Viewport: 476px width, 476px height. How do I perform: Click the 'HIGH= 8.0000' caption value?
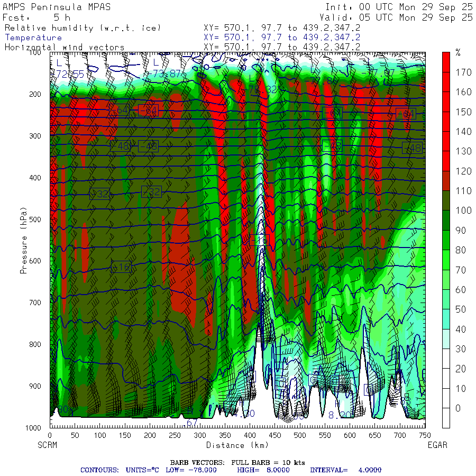(263, 470)
